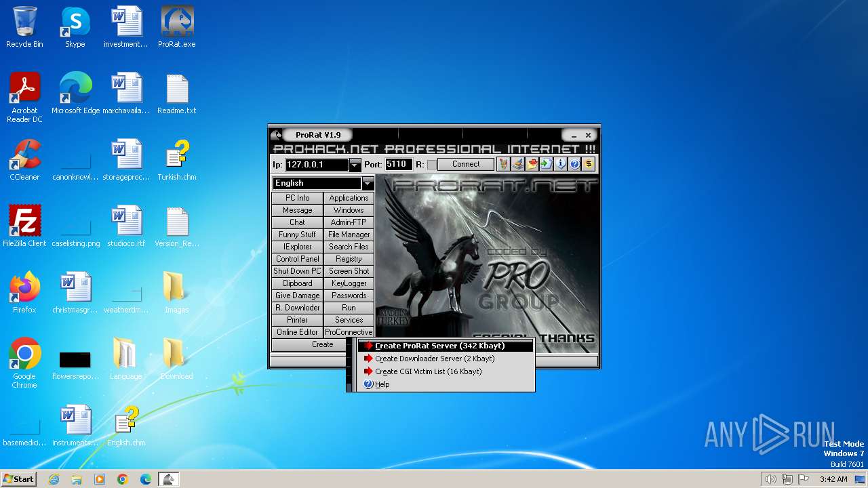Toggle the R: checkbox next to Connect

(431, 165)
